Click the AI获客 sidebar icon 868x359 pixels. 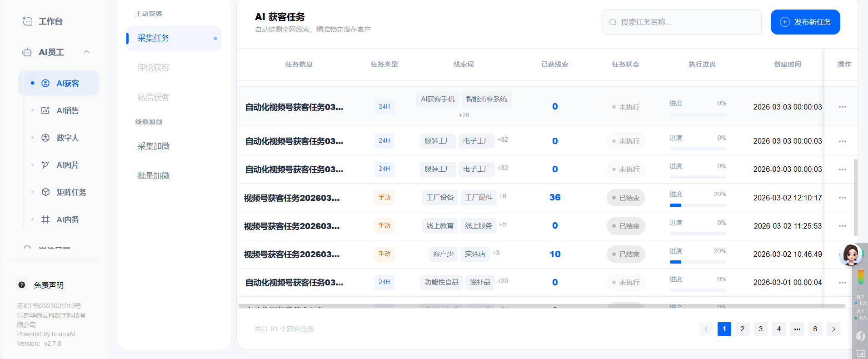tap(45, 83)
